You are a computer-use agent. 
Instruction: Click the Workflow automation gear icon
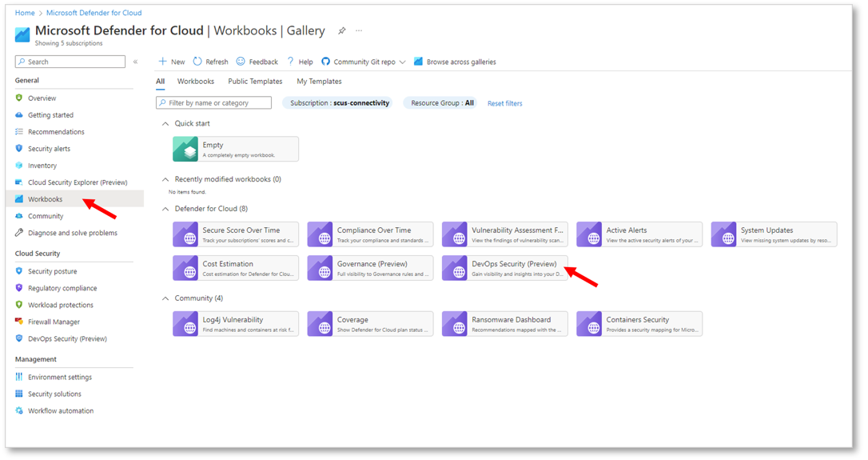pyautogui.click(x=19, y=410)
